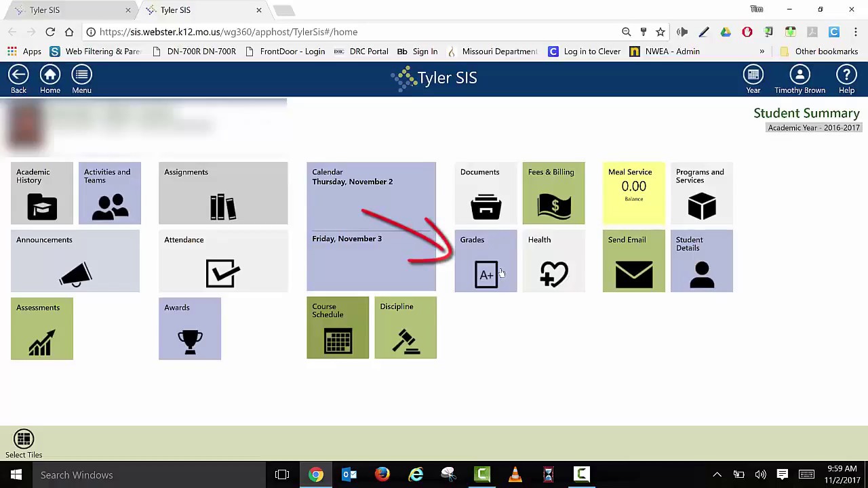This screenshot has height=488, width=868.
Task: Open the Student Details tile
Action: (x=702, y=261)
